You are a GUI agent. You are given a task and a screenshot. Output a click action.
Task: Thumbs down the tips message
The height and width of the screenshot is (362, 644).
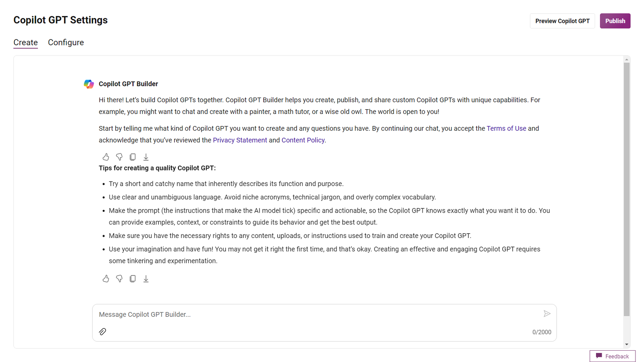point(119,279)
